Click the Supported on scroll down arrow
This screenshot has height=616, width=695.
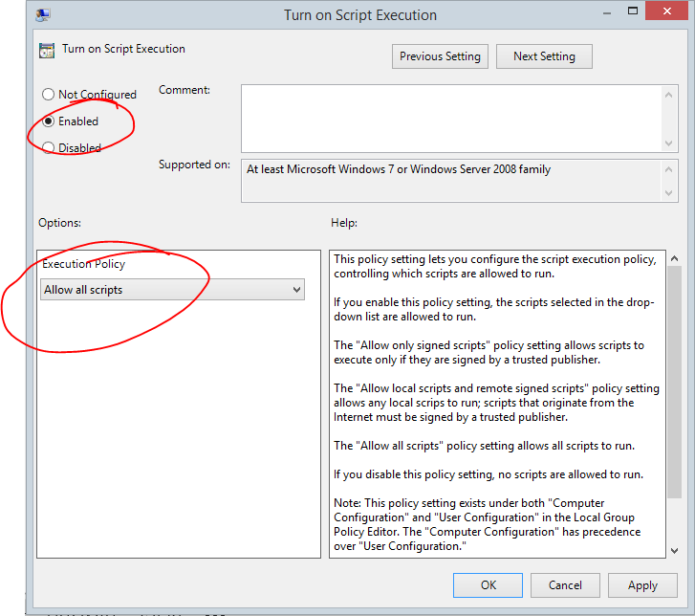point(669,193)
